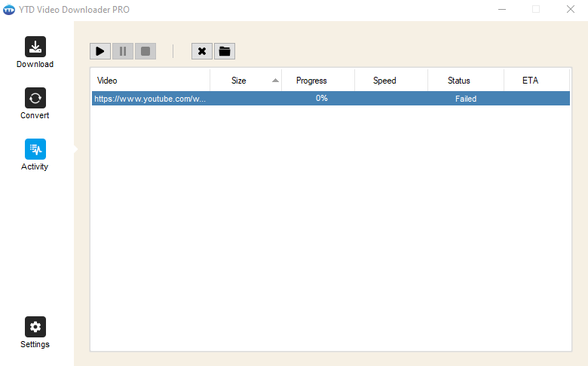This screenshot has width=588, height=366.
Task: Open the download folder via folder icon
Action: pyautogui.click(x=224, y=51)
